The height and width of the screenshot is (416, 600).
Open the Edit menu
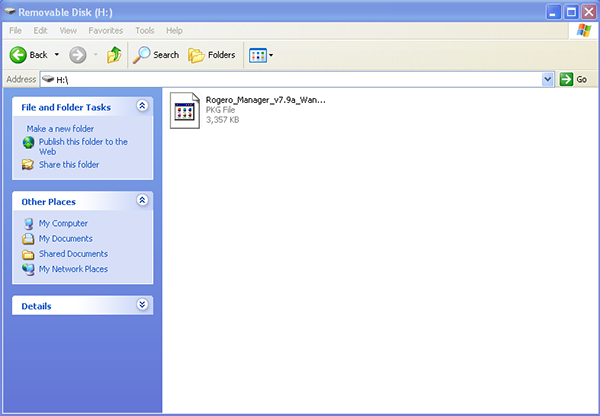pyautogui.click(x=40, y=31)
